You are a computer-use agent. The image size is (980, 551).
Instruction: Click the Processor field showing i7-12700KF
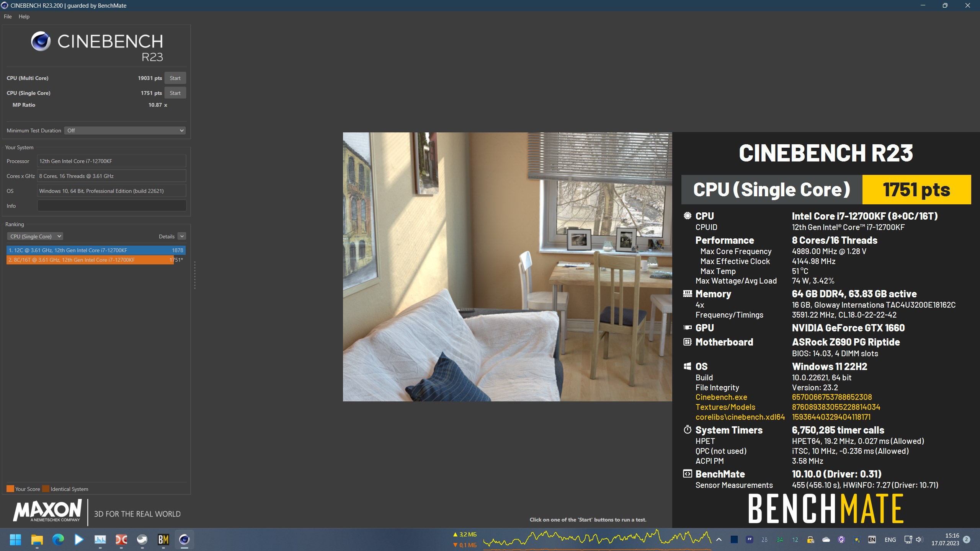click(112, 161)
